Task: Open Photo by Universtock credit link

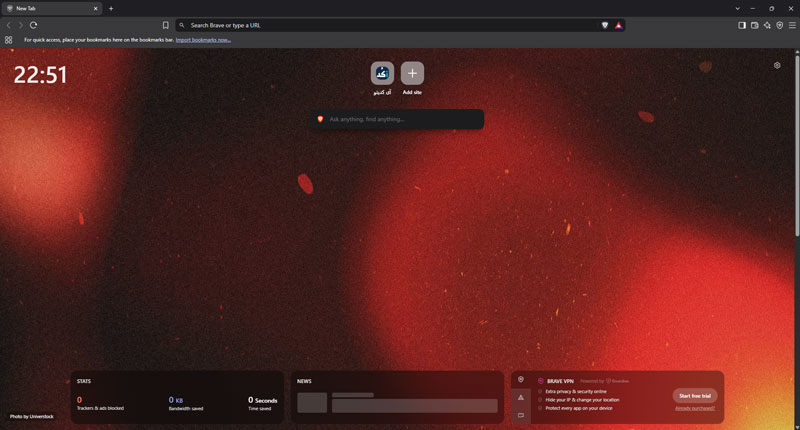Action: click(32, 416)
